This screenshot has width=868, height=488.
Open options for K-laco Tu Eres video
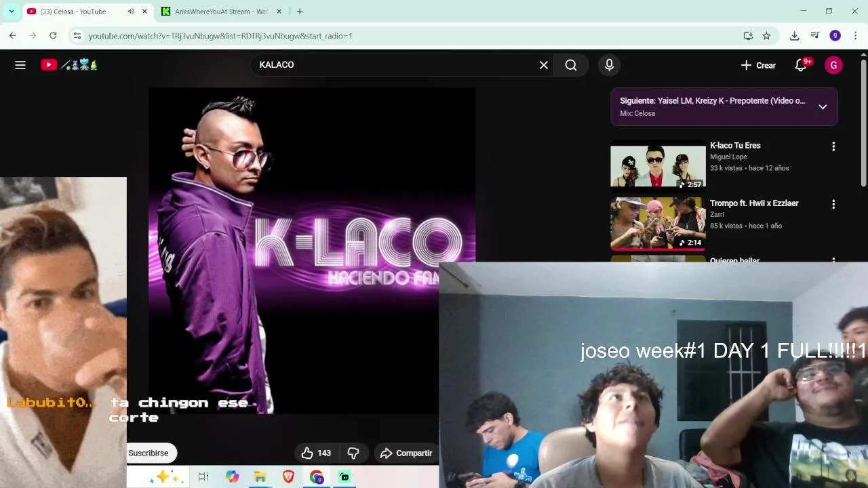click(833, 146)
